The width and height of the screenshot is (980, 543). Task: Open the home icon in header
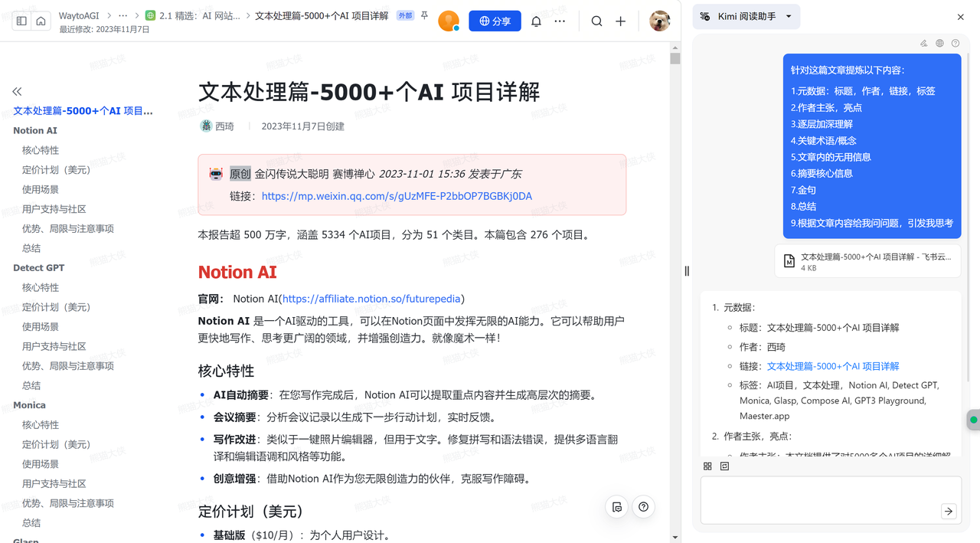(x=41, y=21)
